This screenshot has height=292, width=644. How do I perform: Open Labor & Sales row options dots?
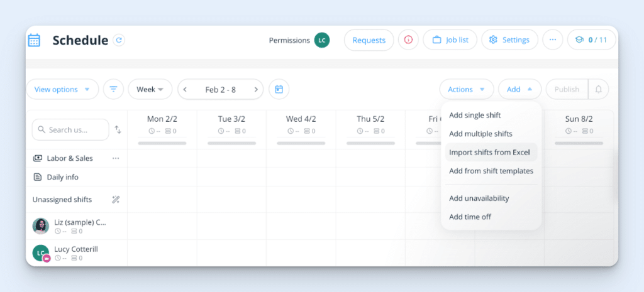point(116,158)
